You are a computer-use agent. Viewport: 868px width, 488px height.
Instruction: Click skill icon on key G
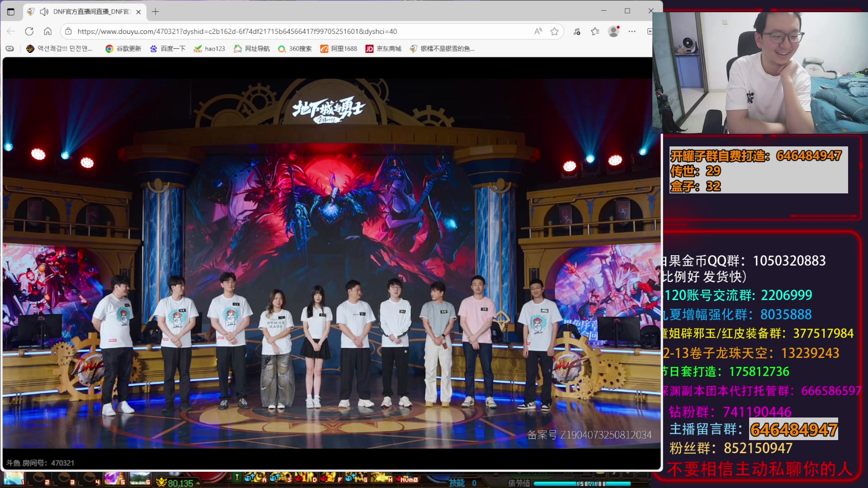356,478
